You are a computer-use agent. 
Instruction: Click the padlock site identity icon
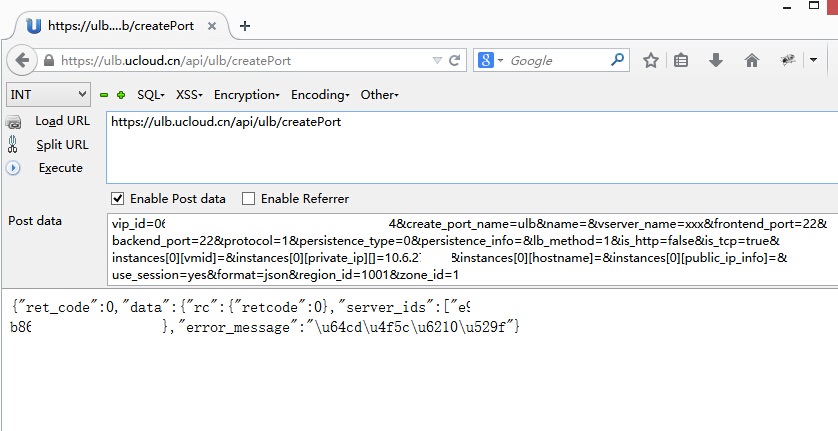click(49, 60)
